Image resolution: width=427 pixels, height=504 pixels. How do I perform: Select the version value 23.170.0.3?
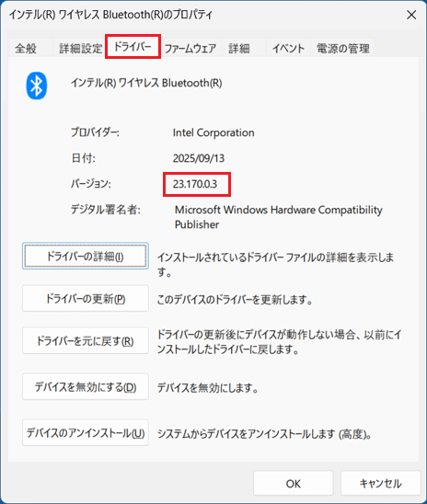click(x=195, y=184)
